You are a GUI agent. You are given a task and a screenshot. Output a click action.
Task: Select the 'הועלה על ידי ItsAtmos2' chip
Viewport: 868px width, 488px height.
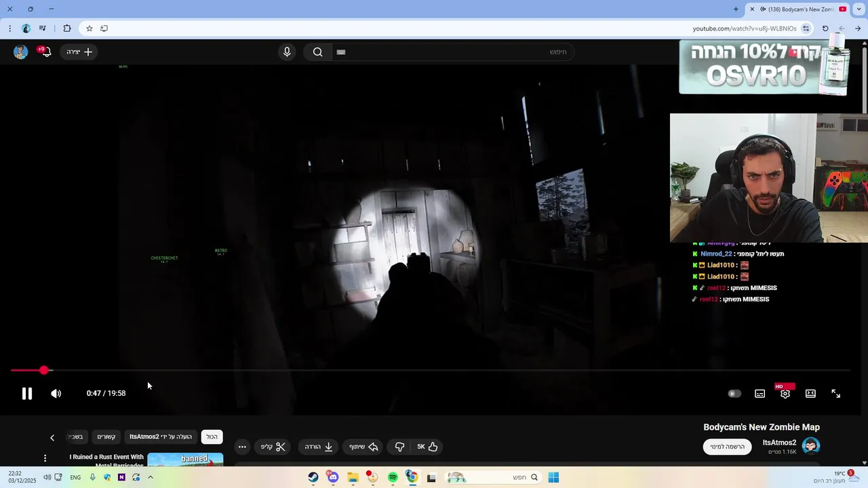(161, 437)
